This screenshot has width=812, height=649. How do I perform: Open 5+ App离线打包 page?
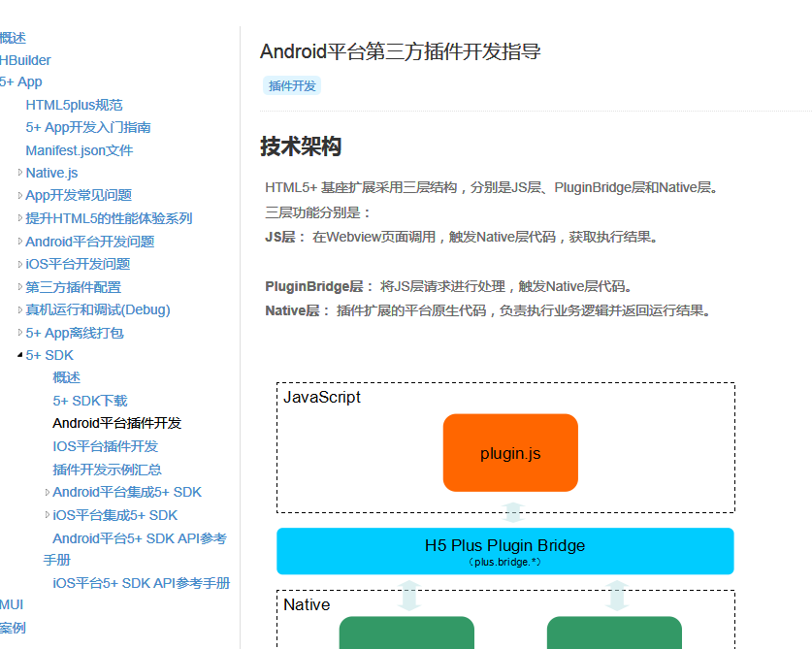click(75, 333)
